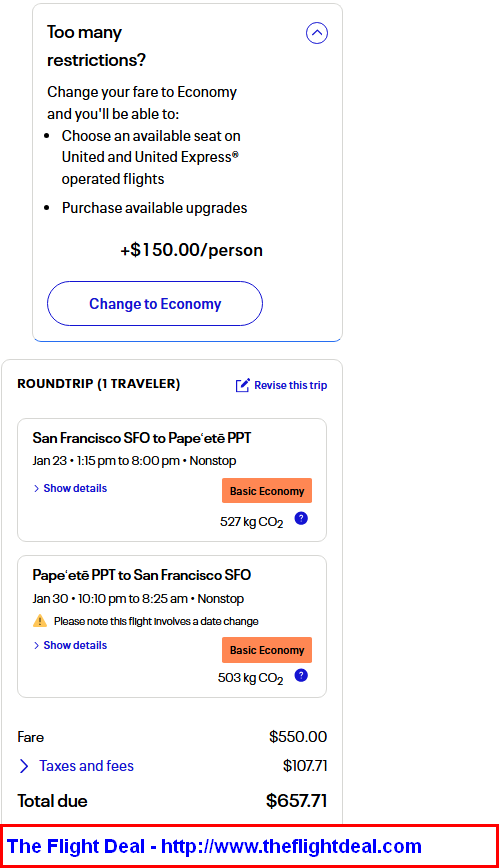Visit the theflightdeal.com URL in the banner
Image resolution: width=499 pixels, height=868 pixels.
click(x=291, y=846)
